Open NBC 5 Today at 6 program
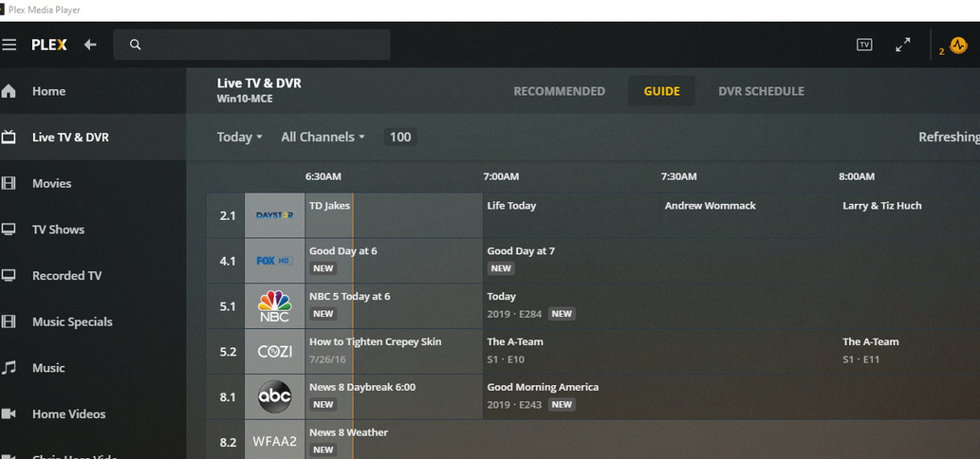The image size is (980, 459). (x=394, y=306)
